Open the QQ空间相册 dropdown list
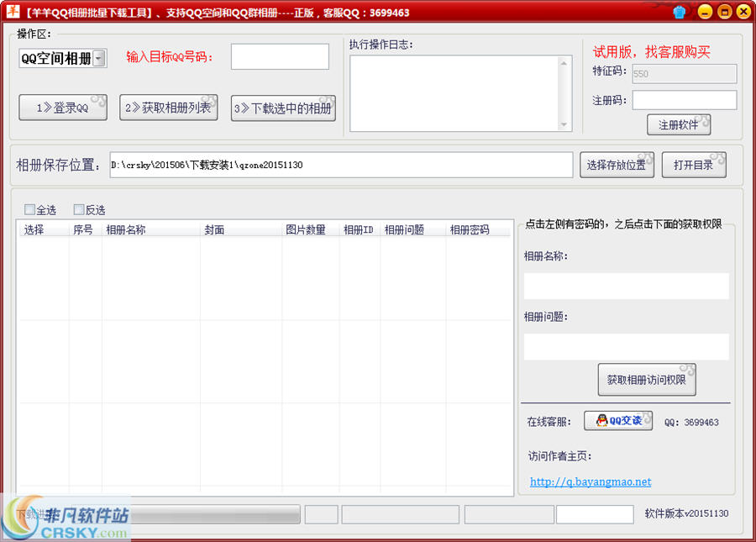 (x=99, y=58)
